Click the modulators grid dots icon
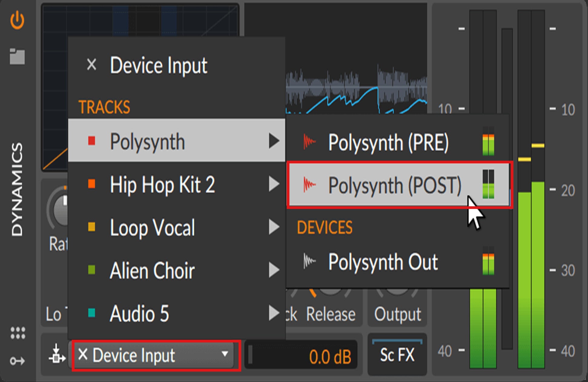The image size is (588, 382). click(18, 333)
